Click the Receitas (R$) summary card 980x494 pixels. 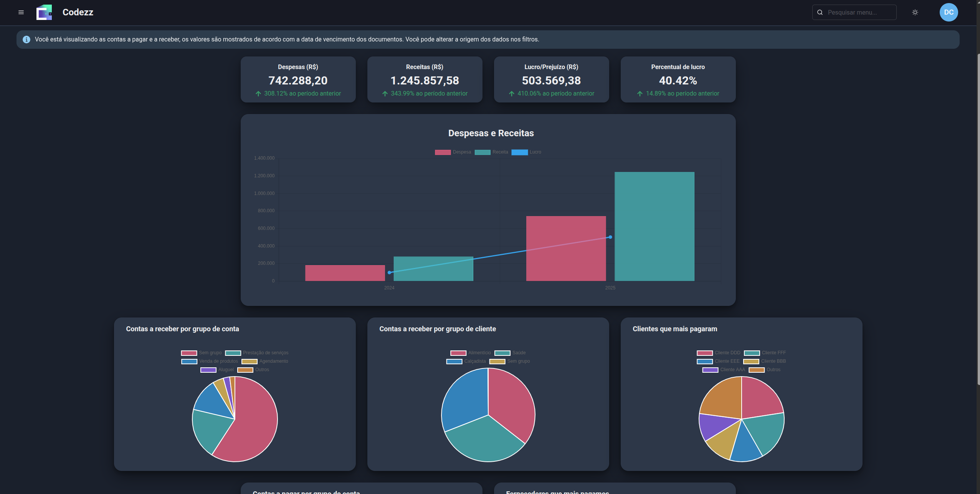pos(425,79)
